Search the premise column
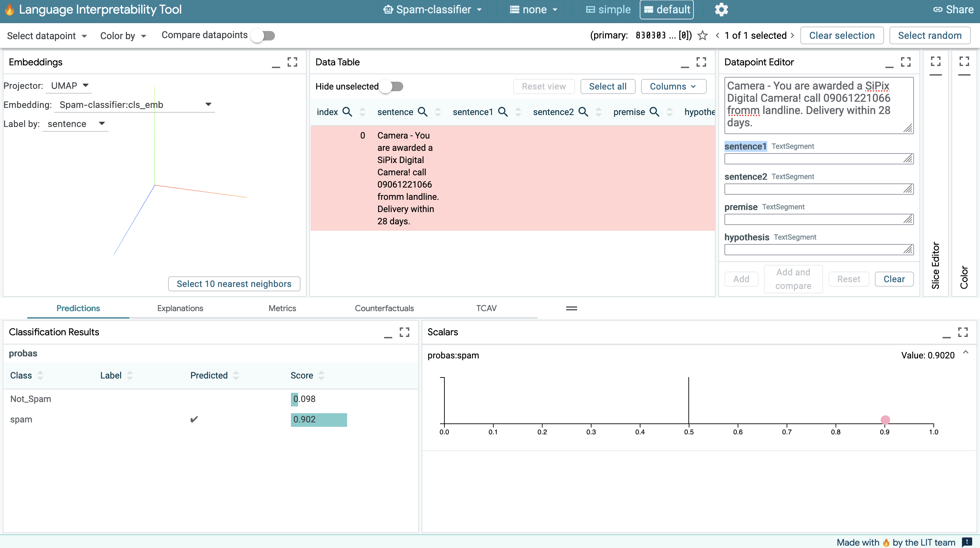The height and width of the screenshot is (548, 980). (x=654, y=112)
